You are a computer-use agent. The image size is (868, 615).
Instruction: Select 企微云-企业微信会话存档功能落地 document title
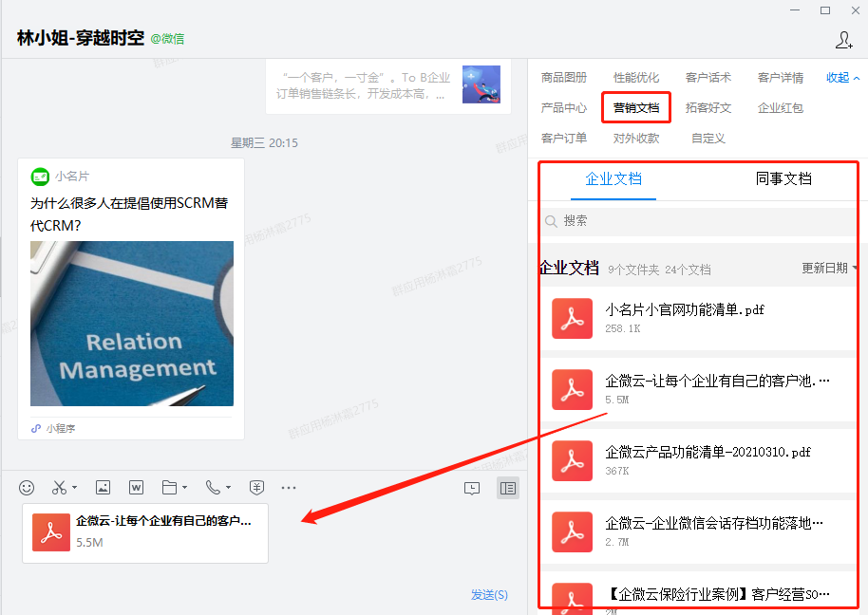tap(714, 523)
